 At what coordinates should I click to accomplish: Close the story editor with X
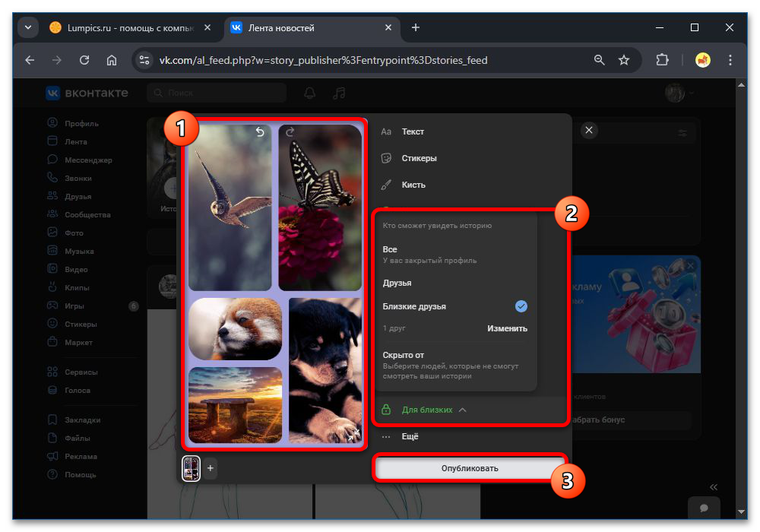589,131
